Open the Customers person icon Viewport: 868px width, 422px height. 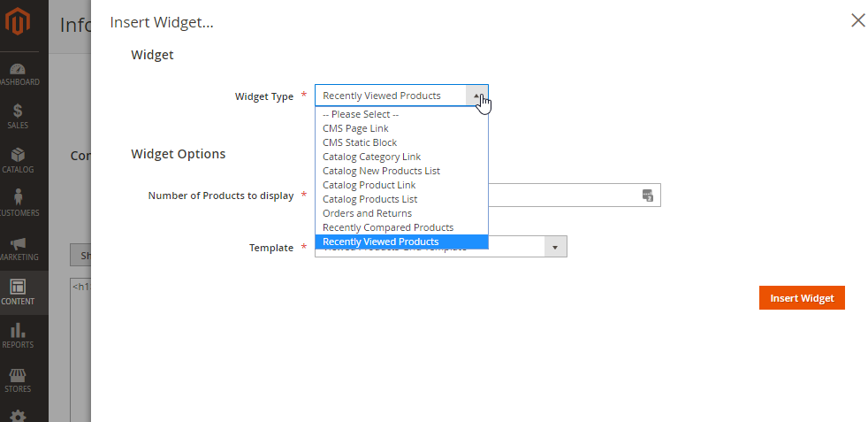tap(19, 197)
